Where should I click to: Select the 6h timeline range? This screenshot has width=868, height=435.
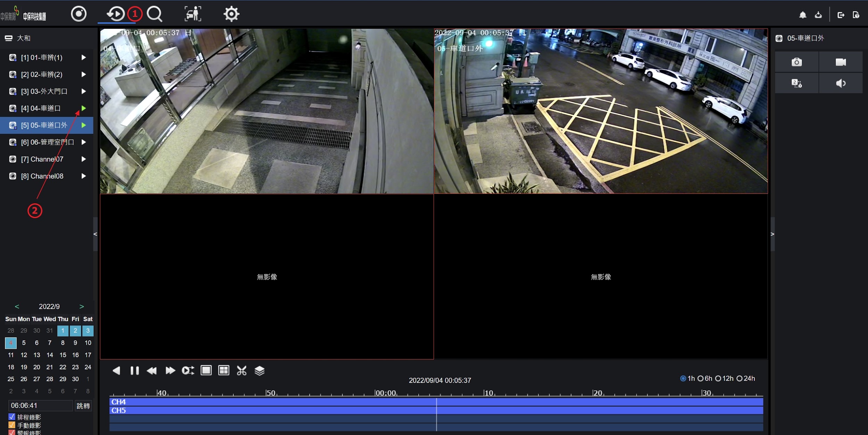coord(705,378)
